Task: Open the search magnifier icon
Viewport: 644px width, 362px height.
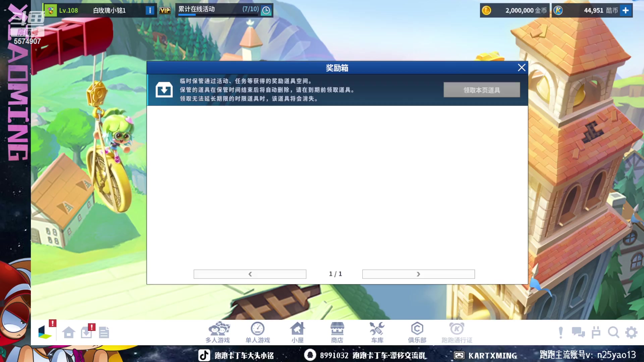Action: coord(613,333)
